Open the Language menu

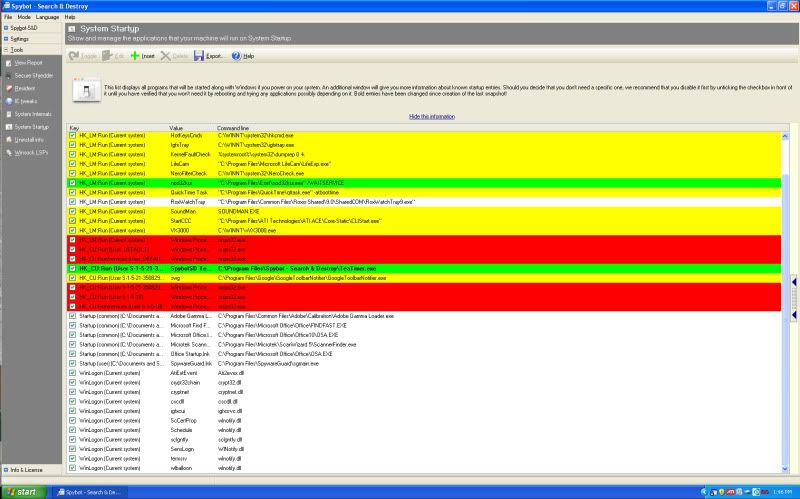pos(47,17)
